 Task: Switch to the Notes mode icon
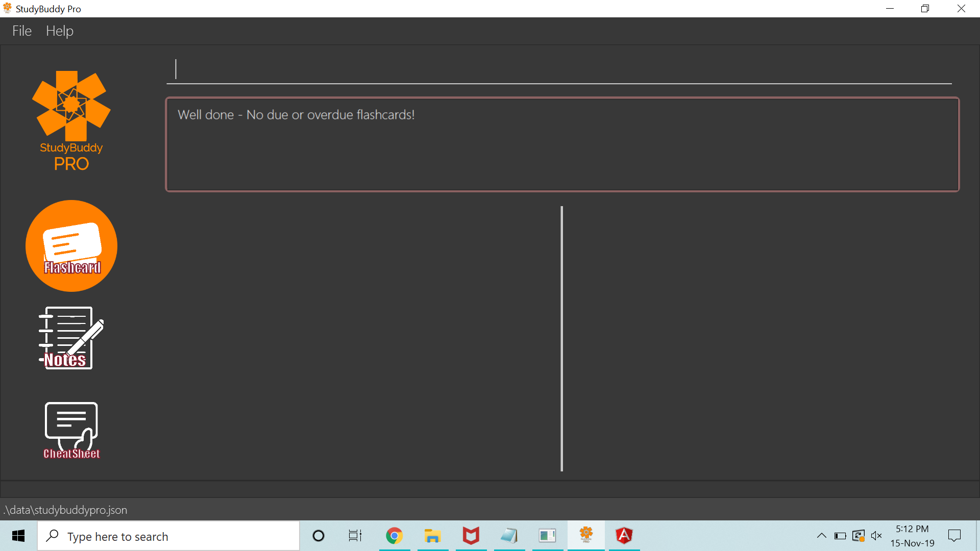point(71,338)
